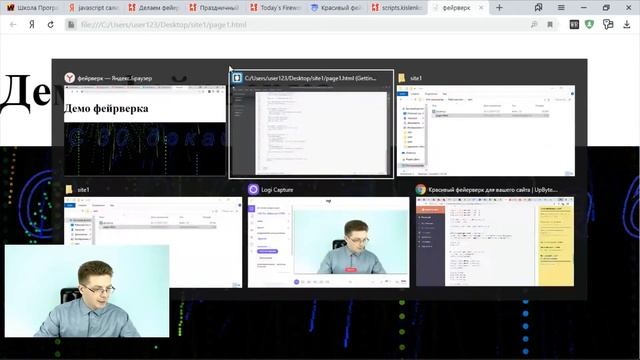Open the green shield protection extension
This screenshot has height=360, width=640.
click(x=589, y=24)
